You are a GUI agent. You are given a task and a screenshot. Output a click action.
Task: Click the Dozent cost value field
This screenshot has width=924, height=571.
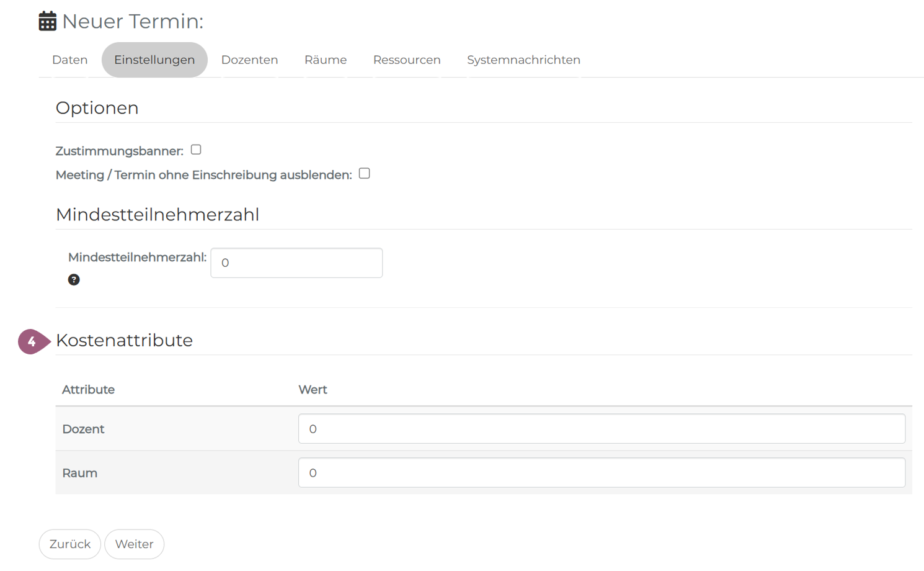(x=602, y=429)
